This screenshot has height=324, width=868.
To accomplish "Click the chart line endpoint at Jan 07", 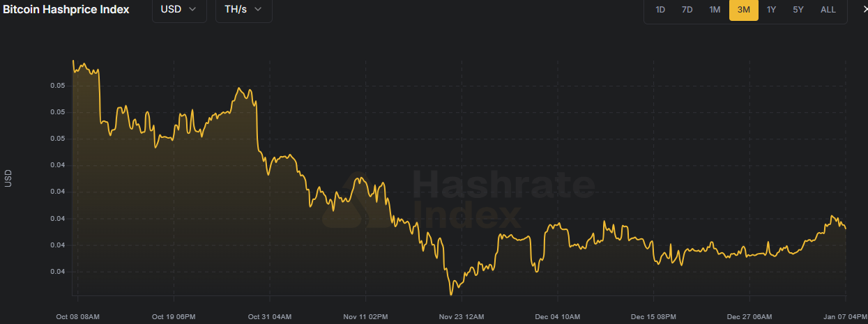I will point(846,228).
